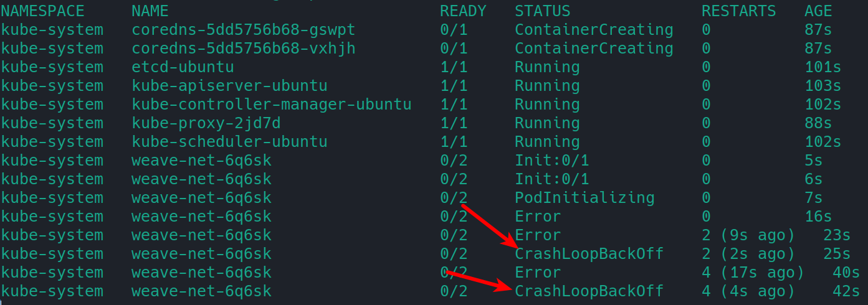Click the 103s age value

[823, 85]
